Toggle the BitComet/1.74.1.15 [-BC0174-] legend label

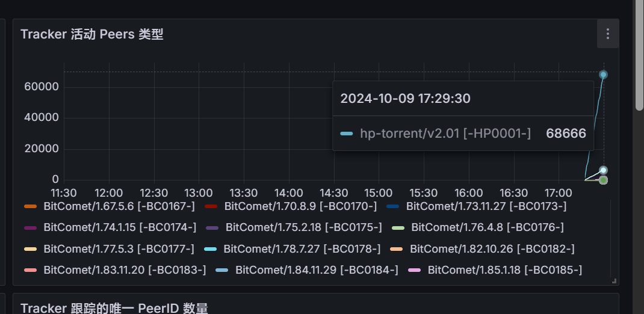coord(120,227)
